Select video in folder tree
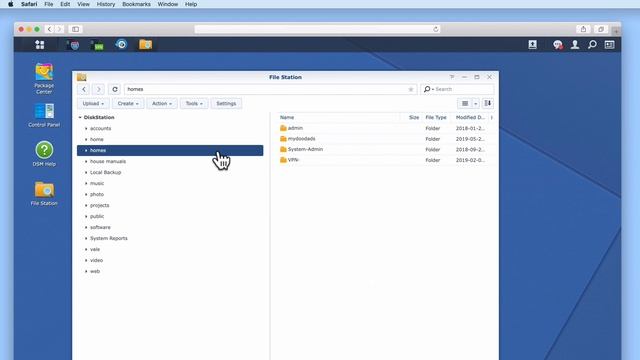The height and width of the screenshot is (360, 640). [x=96, y=260]
